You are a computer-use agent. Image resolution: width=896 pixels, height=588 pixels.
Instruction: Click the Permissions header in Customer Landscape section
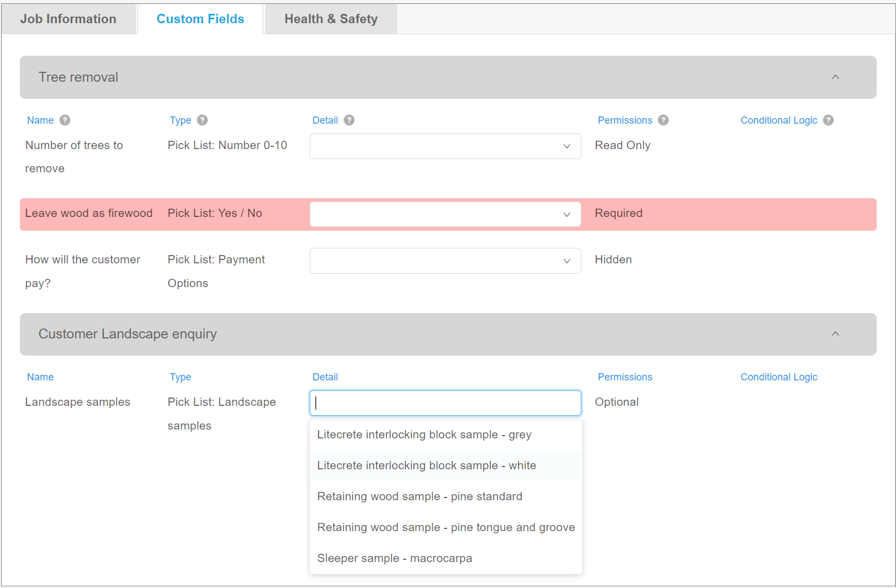[624, 377]
